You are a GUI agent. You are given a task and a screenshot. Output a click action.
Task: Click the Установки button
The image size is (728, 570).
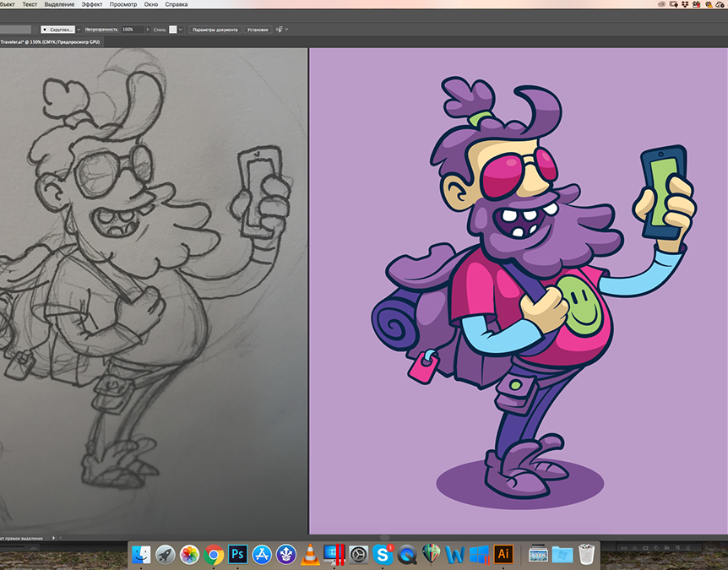tap(258, 30)
